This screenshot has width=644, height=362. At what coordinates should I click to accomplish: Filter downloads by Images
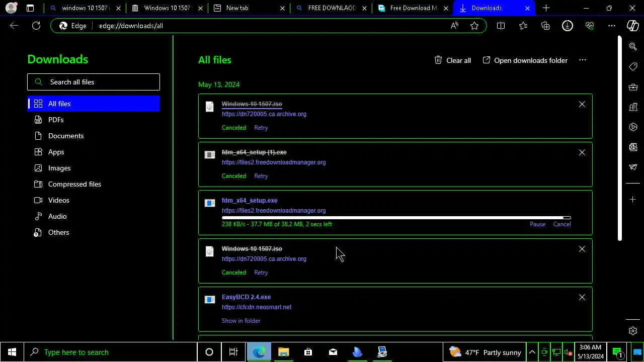pos(94,168)
